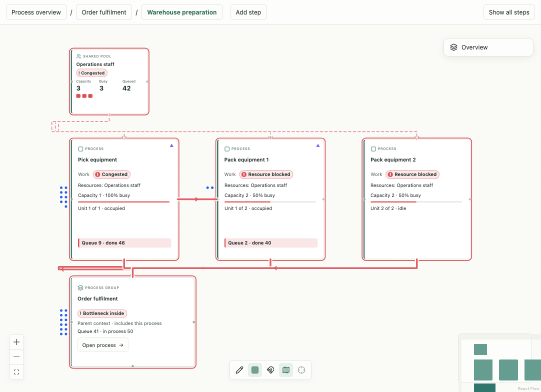
Task: Select the pencil edit tool
Action: (x=239, y=370)
